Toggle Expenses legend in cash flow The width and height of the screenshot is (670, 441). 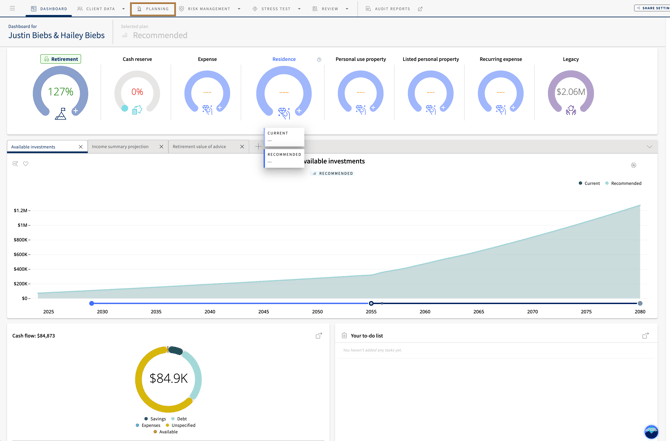[x=148, y=425]
